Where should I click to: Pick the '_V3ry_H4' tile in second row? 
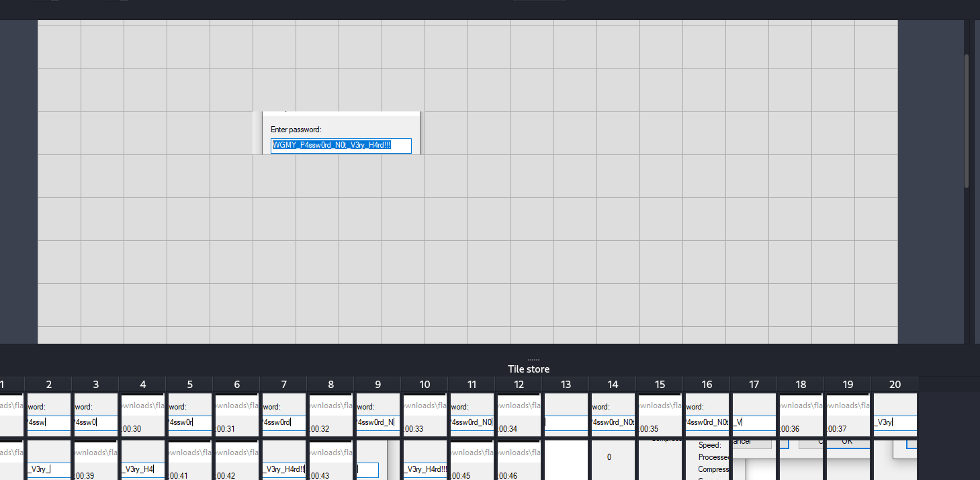tap(142, 461)
